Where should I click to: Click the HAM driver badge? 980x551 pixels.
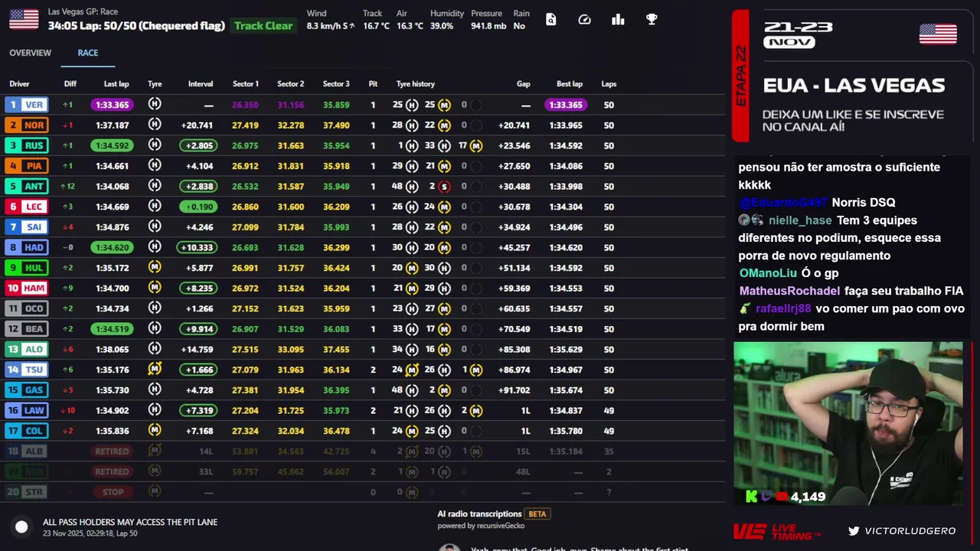[x=27, y=288]
